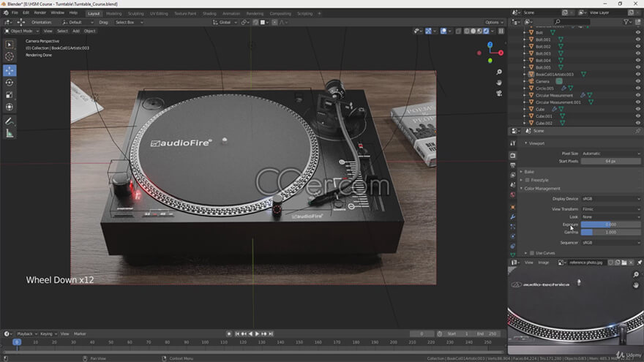The height and width of the screenshot is (362, 644).
Task: Open the View Transform Filmic dropdown
Action: 611,209
